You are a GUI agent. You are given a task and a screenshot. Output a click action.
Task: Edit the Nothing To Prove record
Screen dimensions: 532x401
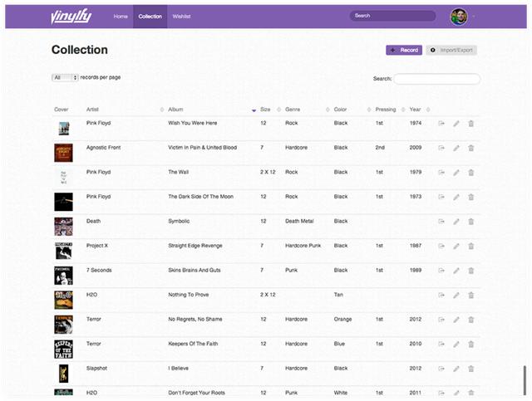(456, 295)
